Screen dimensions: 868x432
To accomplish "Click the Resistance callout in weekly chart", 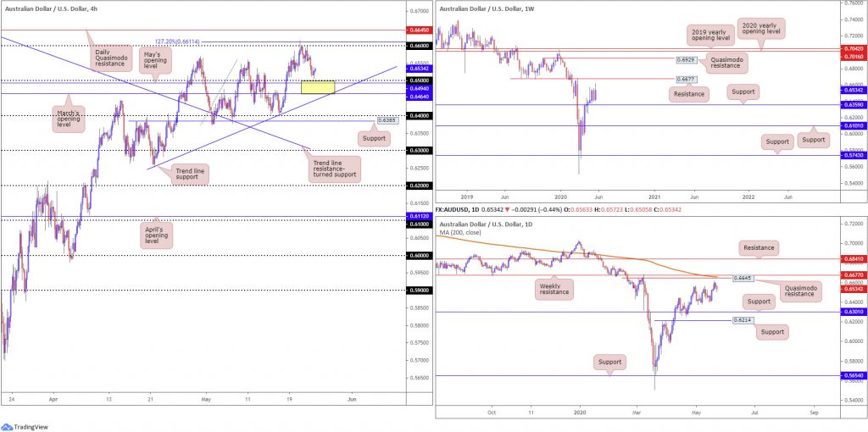I will click(x=688, y=95).
